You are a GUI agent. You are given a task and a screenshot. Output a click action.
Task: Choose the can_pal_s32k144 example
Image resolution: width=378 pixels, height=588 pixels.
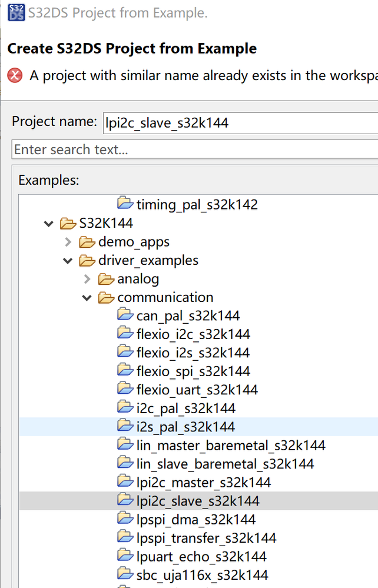[188, 316]
